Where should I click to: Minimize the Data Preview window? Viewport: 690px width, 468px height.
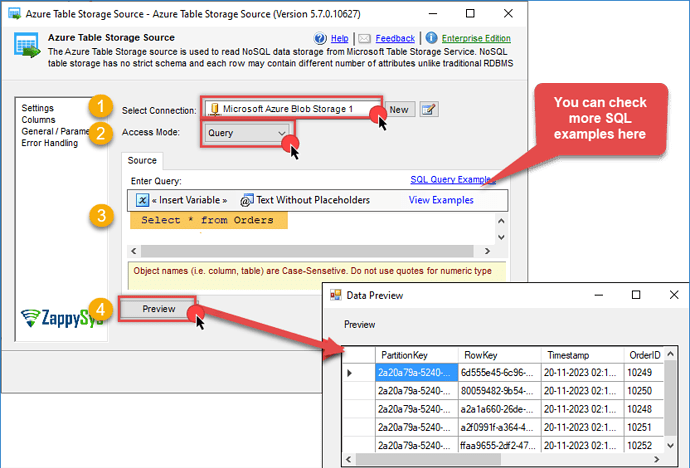598,295
